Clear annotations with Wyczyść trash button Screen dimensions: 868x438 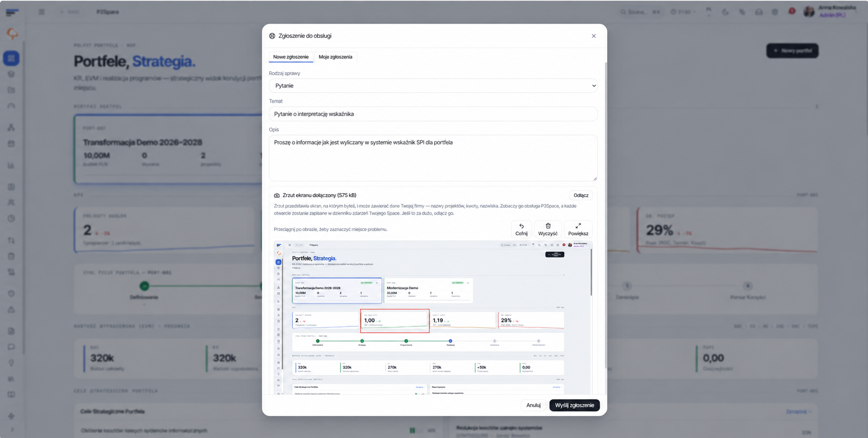[x=548, y=230]
